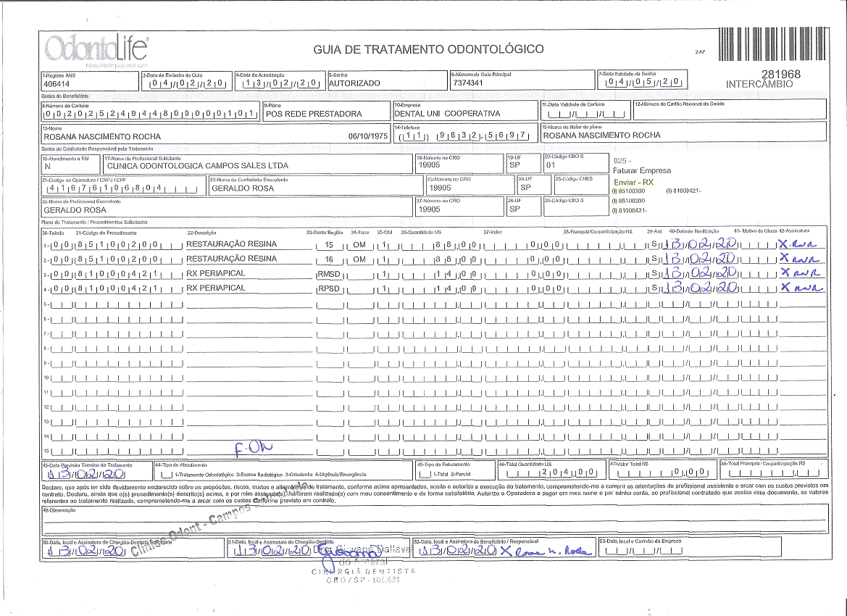Select CLINICA ODONTOLOGICA CAMPOS SALES LTDA
847x616 pixels.
tap(197, 166)
